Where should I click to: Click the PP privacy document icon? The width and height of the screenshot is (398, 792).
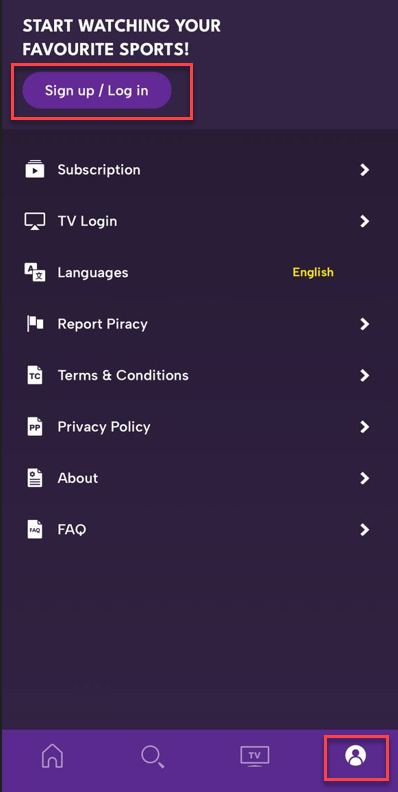pyautogui.click(x=35, y=427)
